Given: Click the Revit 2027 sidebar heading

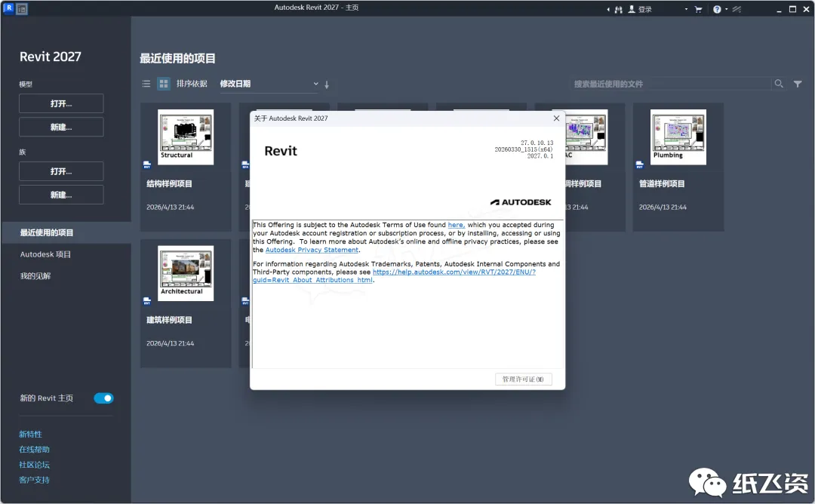Looking at the screenshot, I should 51,57.
